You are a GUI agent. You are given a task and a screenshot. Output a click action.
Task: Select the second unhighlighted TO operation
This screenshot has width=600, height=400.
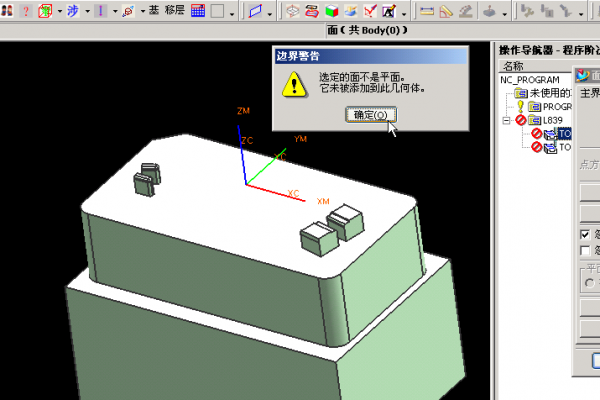565,147
